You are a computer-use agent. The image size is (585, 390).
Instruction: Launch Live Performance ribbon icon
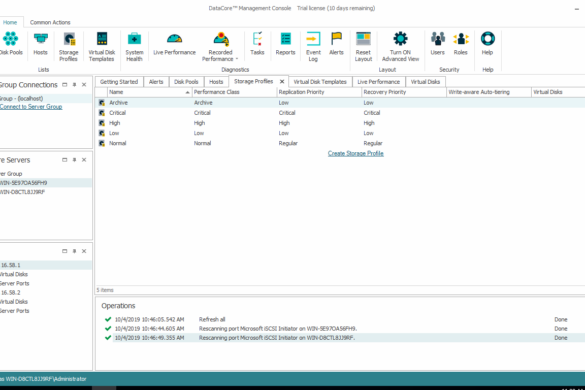(174, 43)
